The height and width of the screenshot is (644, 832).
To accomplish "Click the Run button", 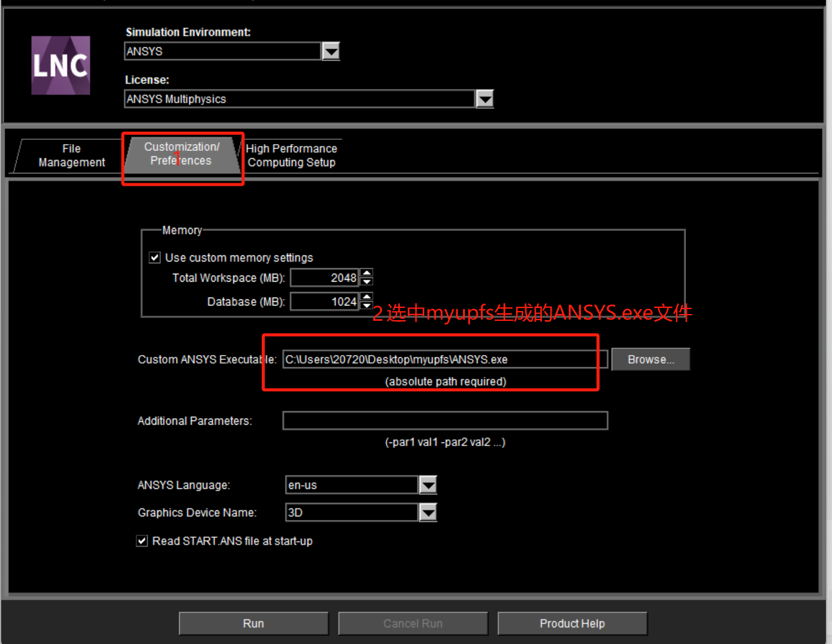I will [253, 623].
